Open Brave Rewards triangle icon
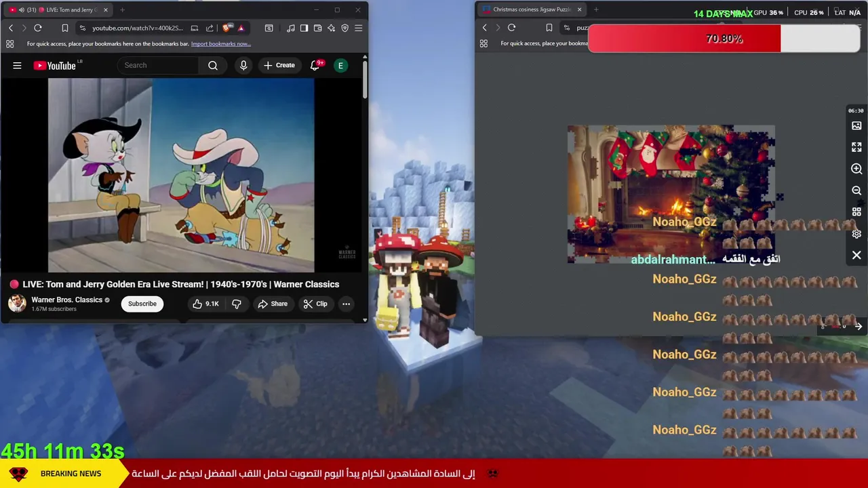Screen dimensions: 868x488 pyautogui.click(x=241, y=28)
